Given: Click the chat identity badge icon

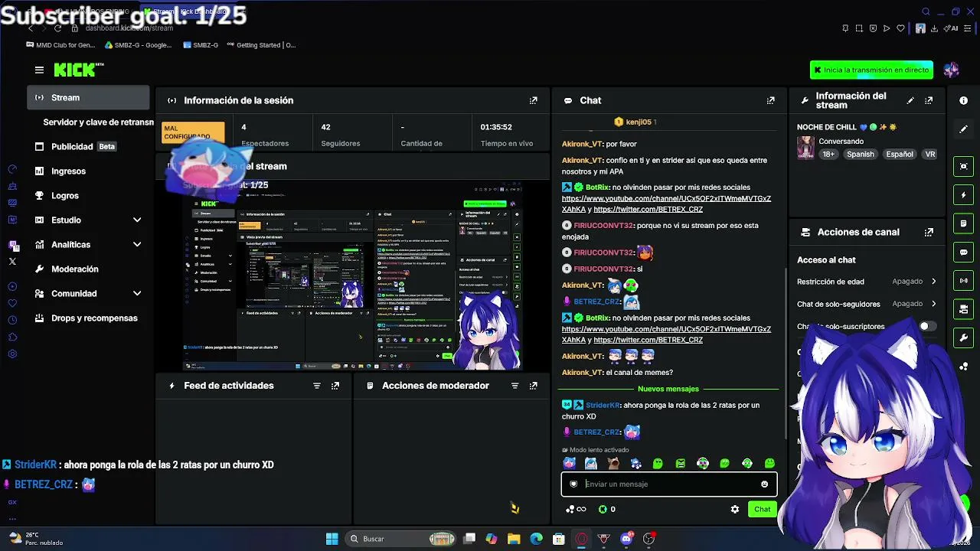Looking at the screenshot, I should coord(573,484).
